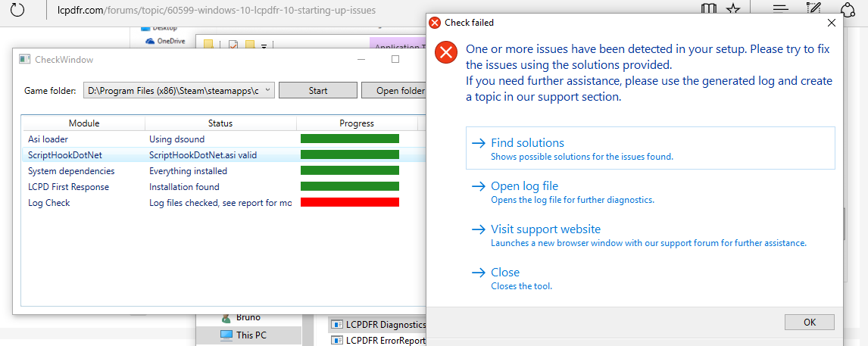Click the Find solutions arrow icon
The width and height of the screenshot is (868, 346).
pos(478,143)
